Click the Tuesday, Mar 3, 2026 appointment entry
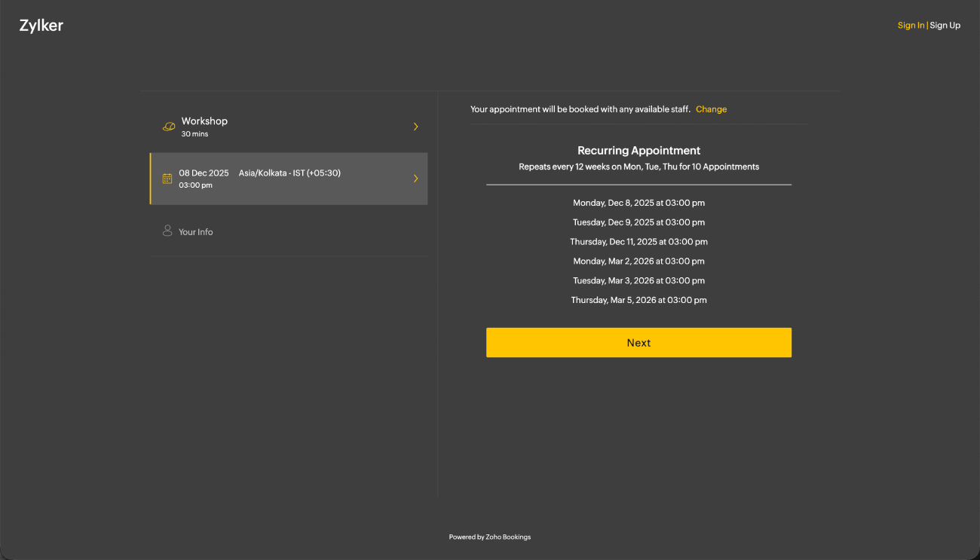 (639, 280)
